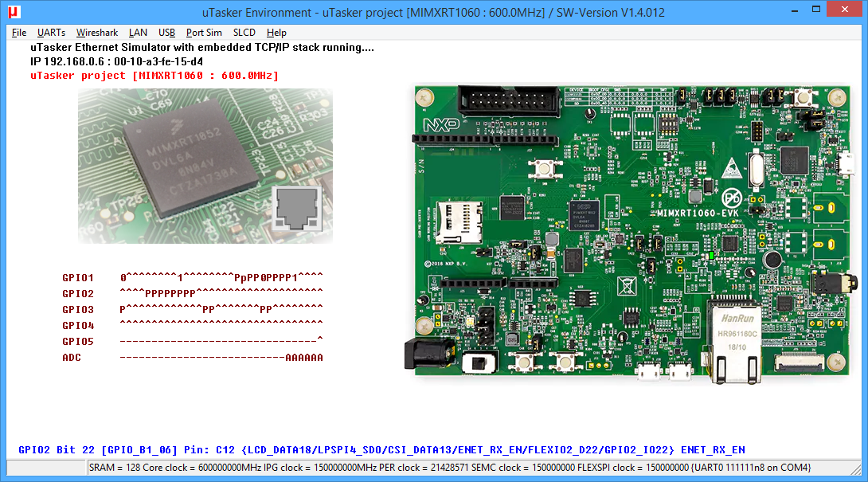Minimize the uTasker Environment window
This screenshot has width=868, height=482.
pyautogui.click(x=795, y=10)
